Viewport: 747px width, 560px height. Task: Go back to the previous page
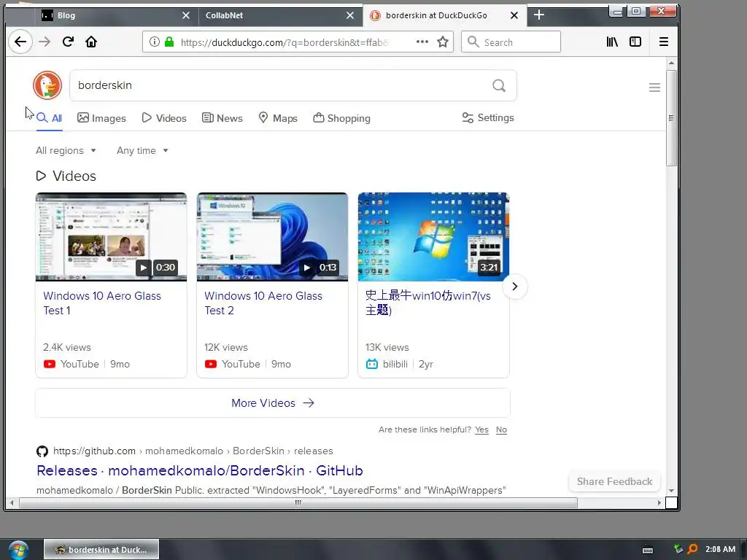pyautogui.click(x=20, y=42)
